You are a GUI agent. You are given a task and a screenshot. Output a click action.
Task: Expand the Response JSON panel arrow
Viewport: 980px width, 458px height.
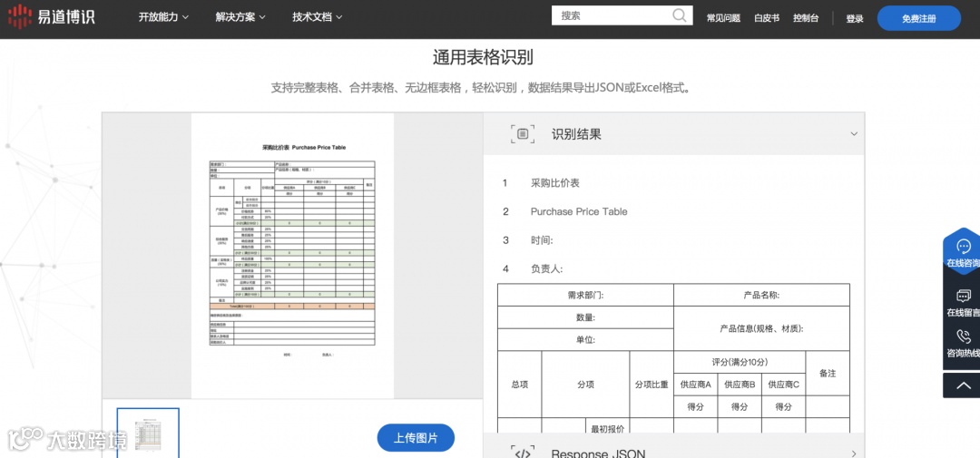[854, 453]
